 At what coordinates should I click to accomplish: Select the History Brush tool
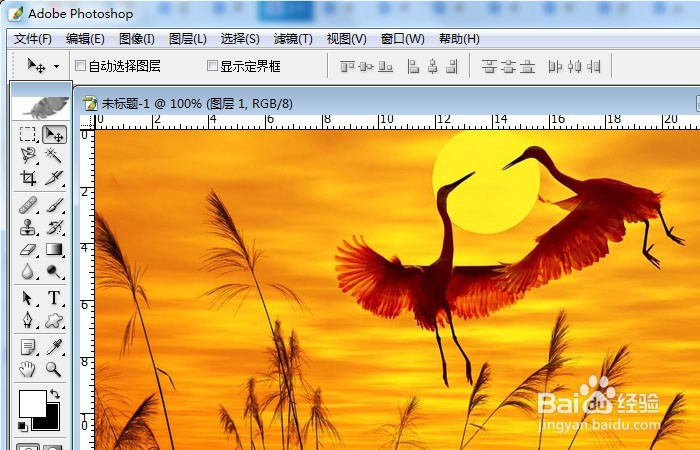54,227
